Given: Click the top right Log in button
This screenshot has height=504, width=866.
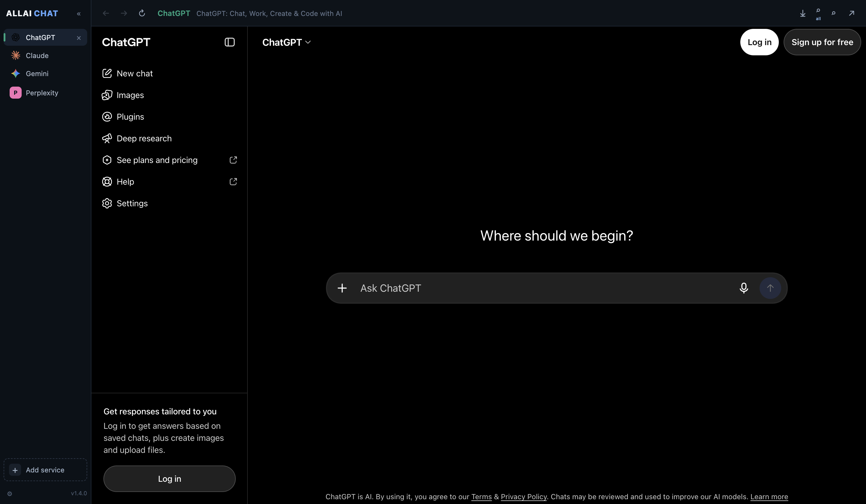Looking at the screenshot, I should coord(759,42).
